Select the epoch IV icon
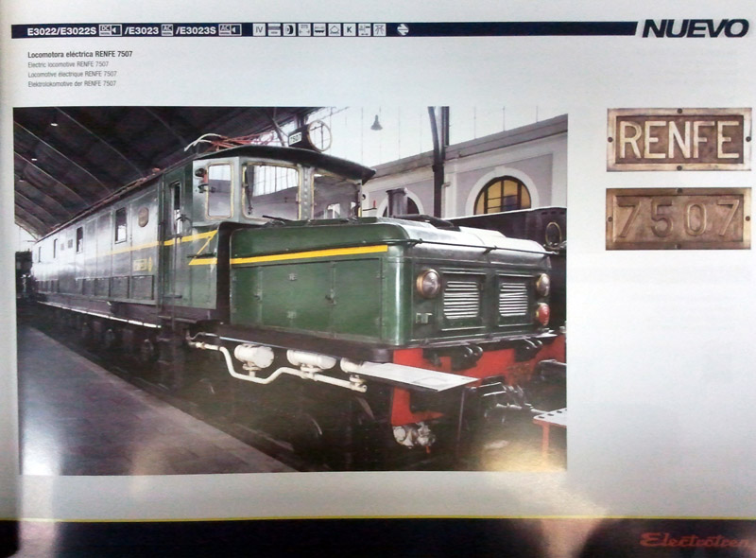The height and width of the screenshot is (558, 756). click(x=259, y=30)
